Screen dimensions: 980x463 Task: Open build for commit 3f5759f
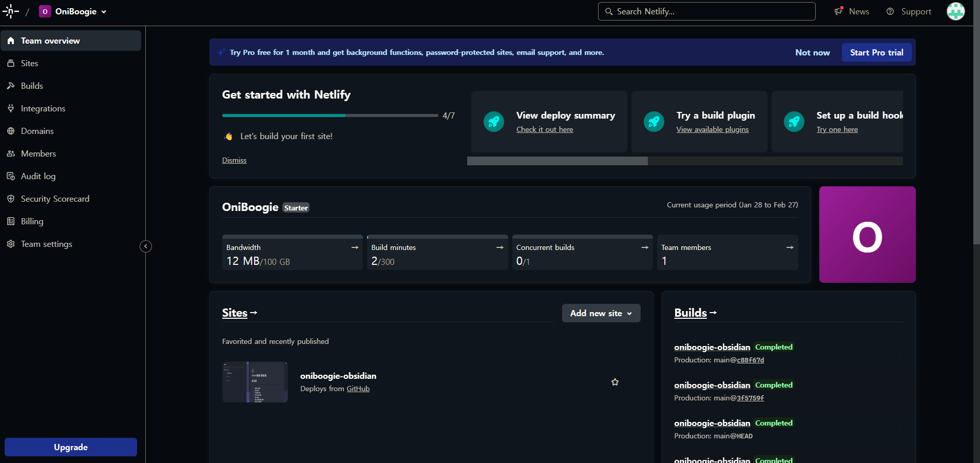[x=751, y=398]
